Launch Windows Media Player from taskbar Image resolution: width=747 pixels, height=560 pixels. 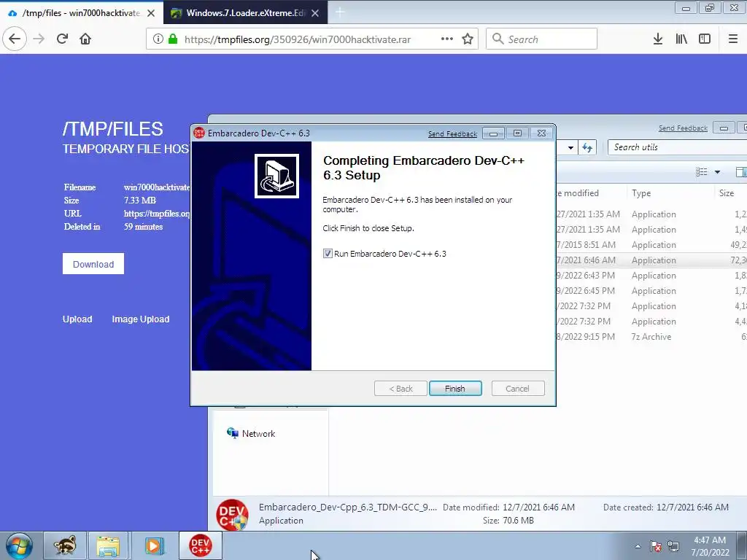(153, 545)
